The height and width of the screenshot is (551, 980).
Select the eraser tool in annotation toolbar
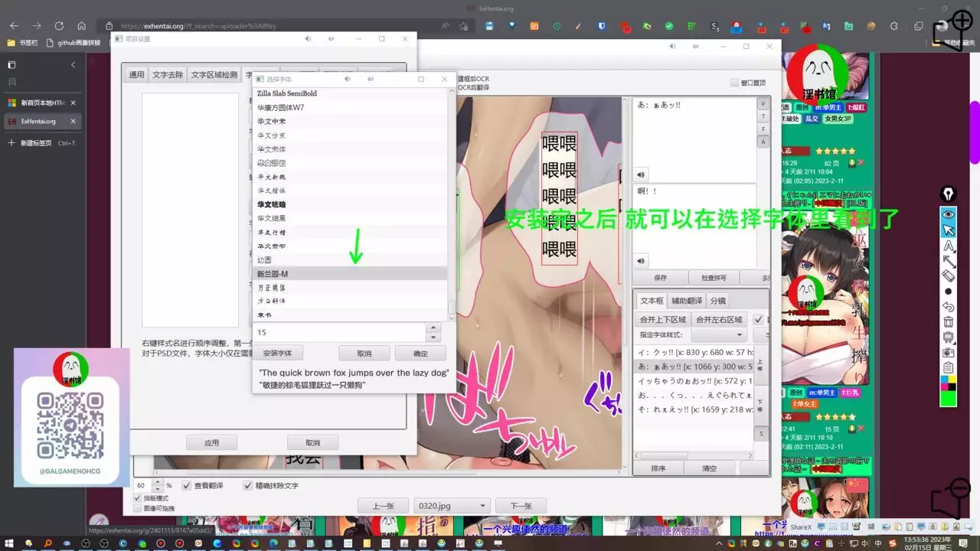point(949,275)
